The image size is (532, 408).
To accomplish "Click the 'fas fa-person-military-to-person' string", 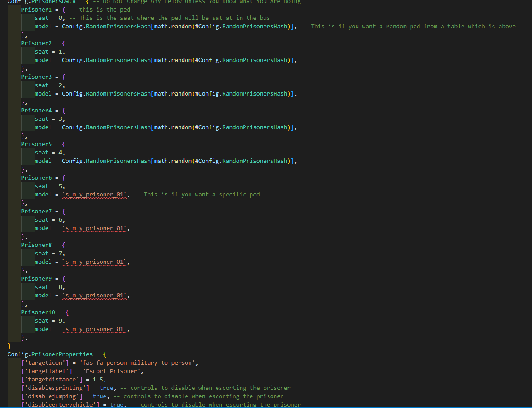I will [x=137, y=362].
